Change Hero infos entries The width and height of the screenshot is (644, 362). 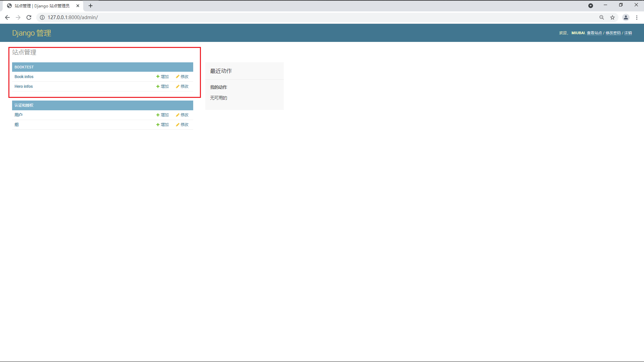pos(182,86)
